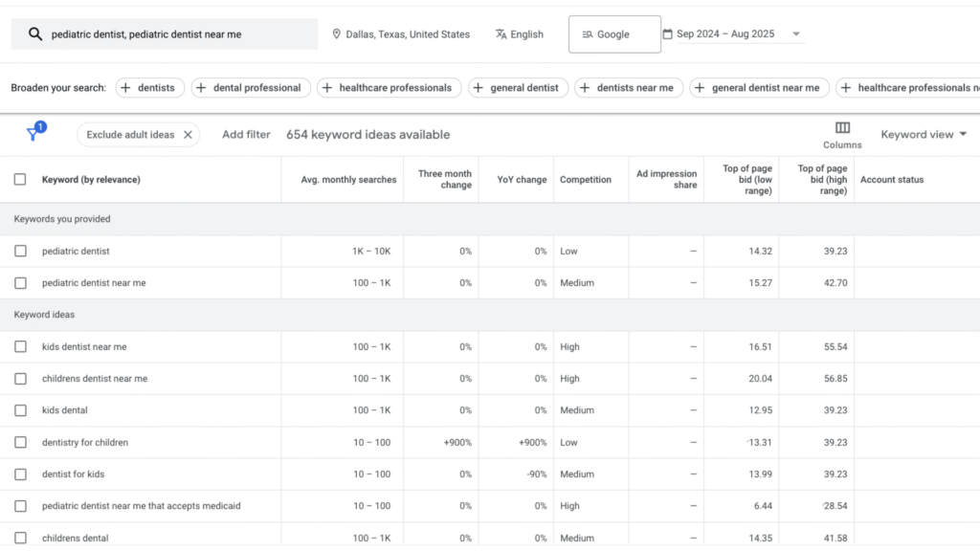Remove the Exclude adult ideas filter chip
Viewport: 980px width, 551px height.
point(188,135)
